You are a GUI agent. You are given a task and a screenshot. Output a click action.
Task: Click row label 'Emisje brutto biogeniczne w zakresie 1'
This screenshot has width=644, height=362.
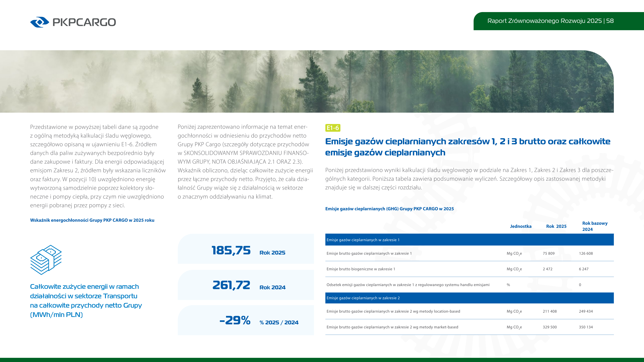(361, 269)
